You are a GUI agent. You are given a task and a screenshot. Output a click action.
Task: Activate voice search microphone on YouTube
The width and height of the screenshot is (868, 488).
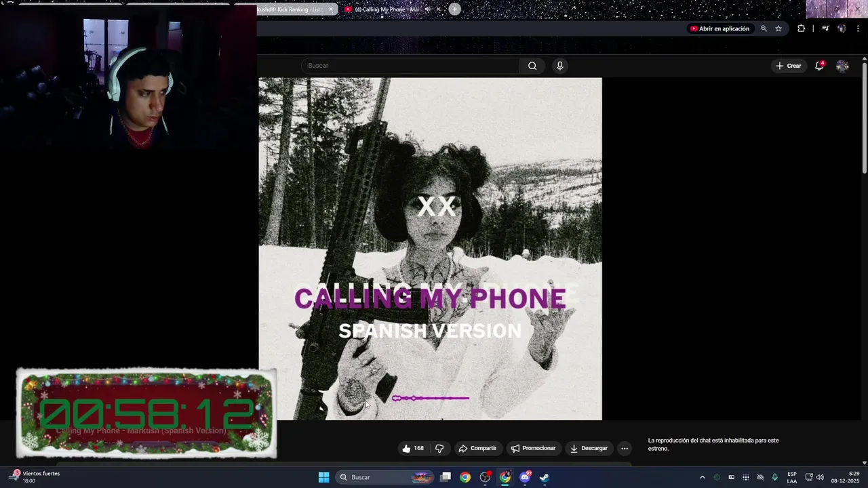point(559,66)
